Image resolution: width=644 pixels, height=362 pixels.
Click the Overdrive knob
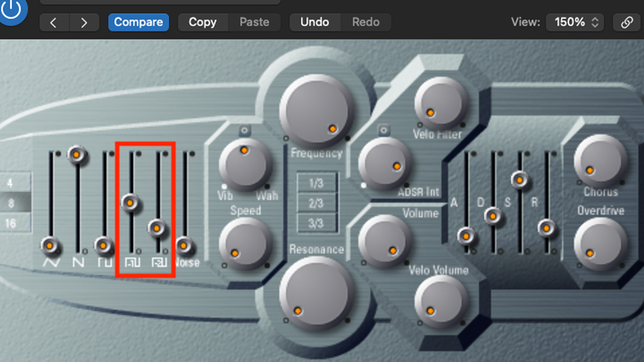[600, 243]
